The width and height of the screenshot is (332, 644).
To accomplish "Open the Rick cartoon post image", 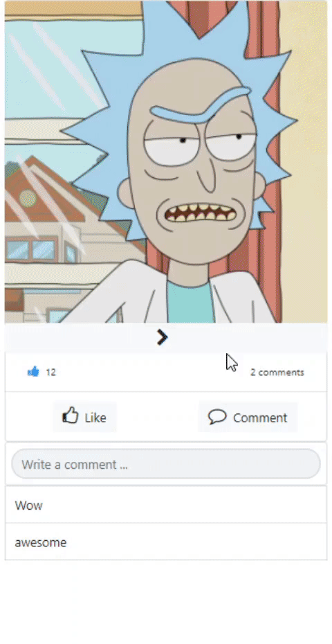I will tap(166, 161).
